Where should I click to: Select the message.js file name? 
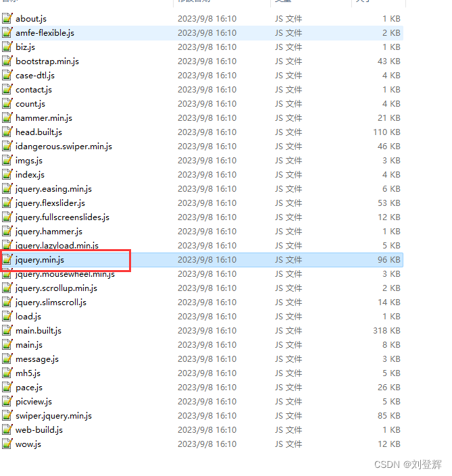[37, 359]
